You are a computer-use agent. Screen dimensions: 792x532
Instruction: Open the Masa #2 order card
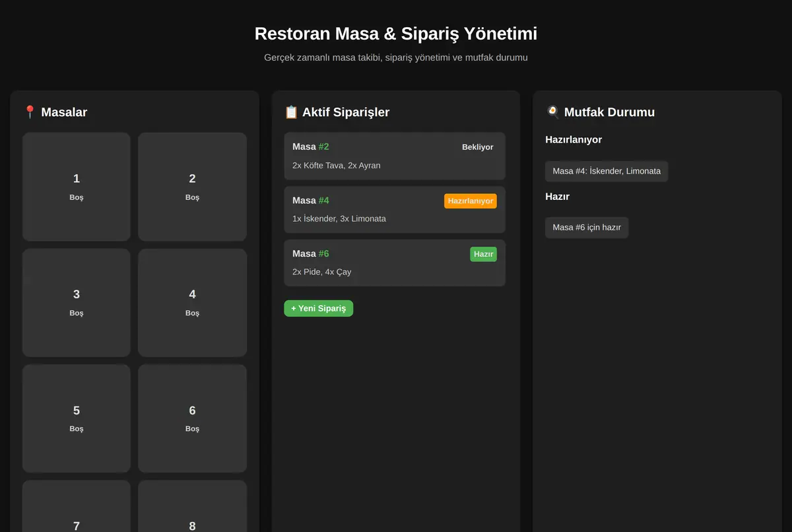pos(395,156)
